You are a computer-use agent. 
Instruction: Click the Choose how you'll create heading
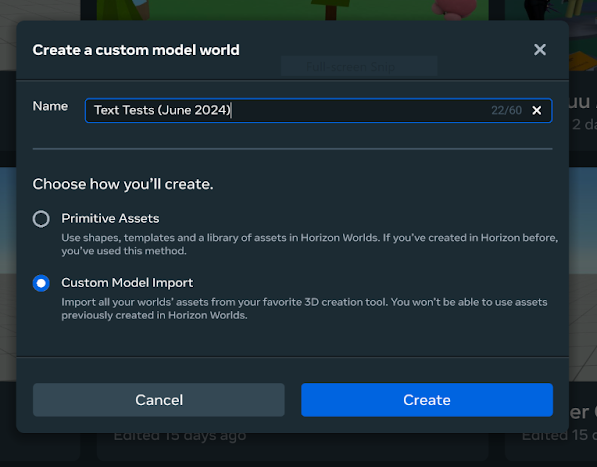[x=123, y=184]
